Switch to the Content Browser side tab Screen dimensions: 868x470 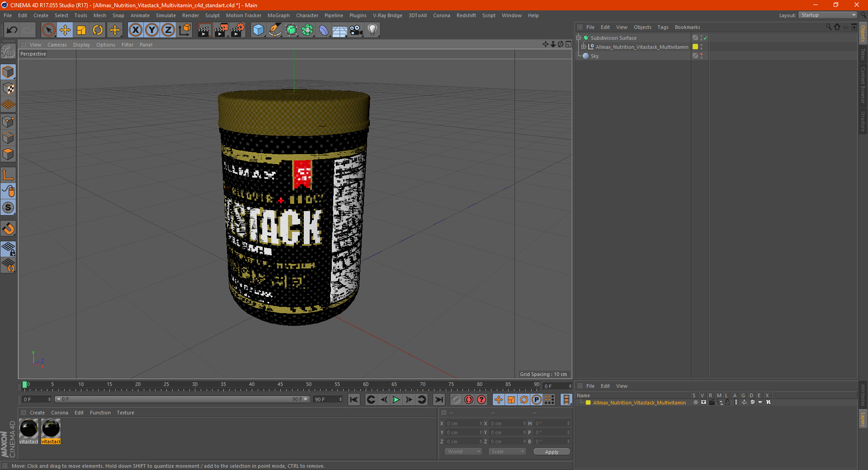(x=863, y=85)
